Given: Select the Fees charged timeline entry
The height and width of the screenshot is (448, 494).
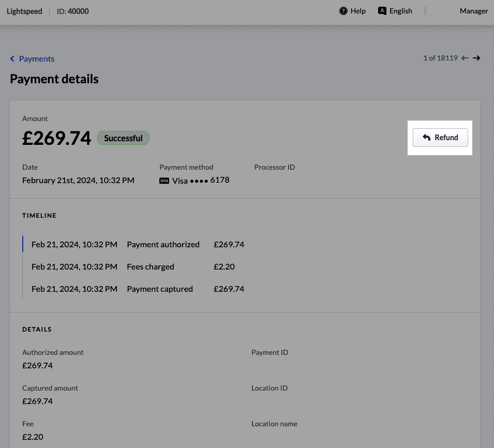Looking at the screenshot, I should [151, 267].
